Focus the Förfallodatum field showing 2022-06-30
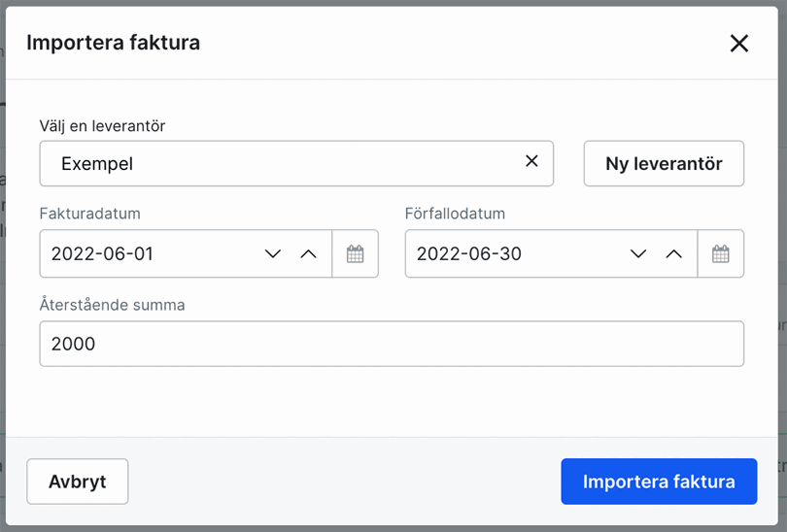Image resolution: width=787 pixels, height=532 pixels. point(510,254)
